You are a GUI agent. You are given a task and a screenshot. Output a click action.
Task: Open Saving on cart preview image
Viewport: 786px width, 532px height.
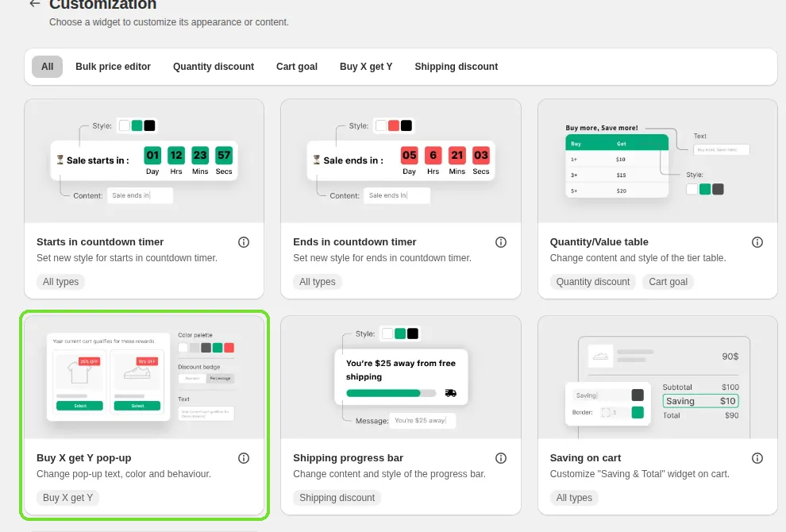pyautogui.click(x=657, y=377)
